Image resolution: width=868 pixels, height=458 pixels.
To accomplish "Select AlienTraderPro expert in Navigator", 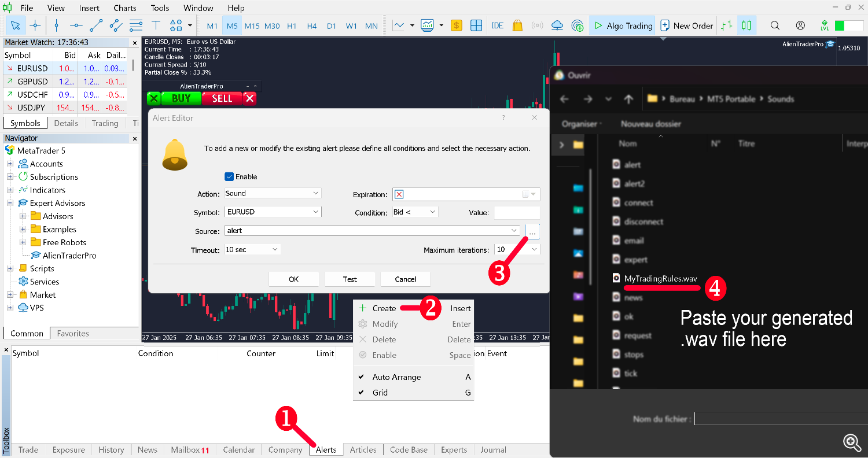I will (x=69, y=256).
